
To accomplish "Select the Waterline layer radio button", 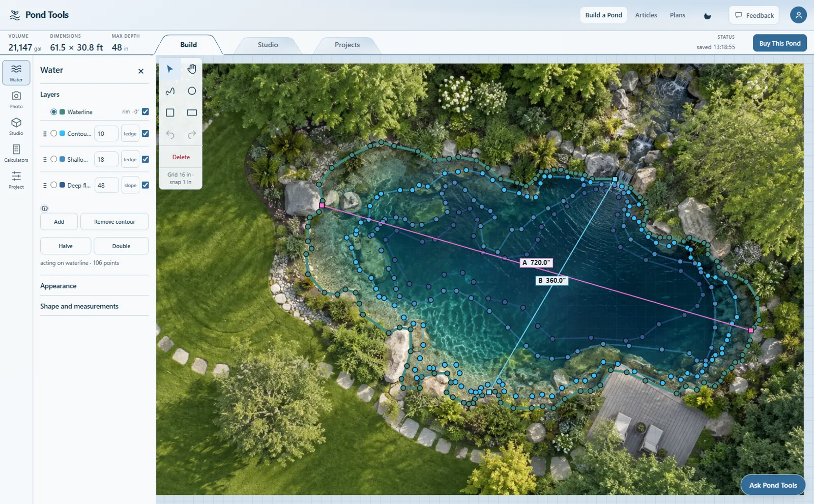I will pos(53,112).
